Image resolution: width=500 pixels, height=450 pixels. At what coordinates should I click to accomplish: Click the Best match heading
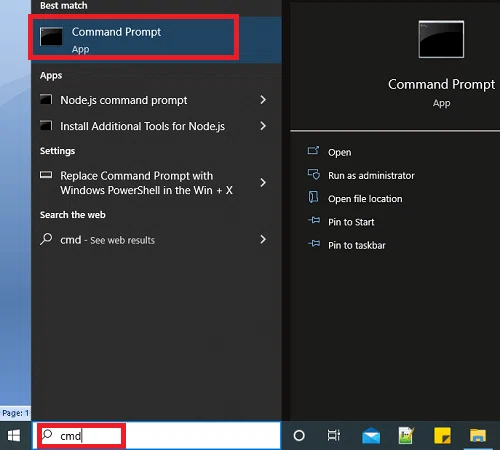(64, 6)
